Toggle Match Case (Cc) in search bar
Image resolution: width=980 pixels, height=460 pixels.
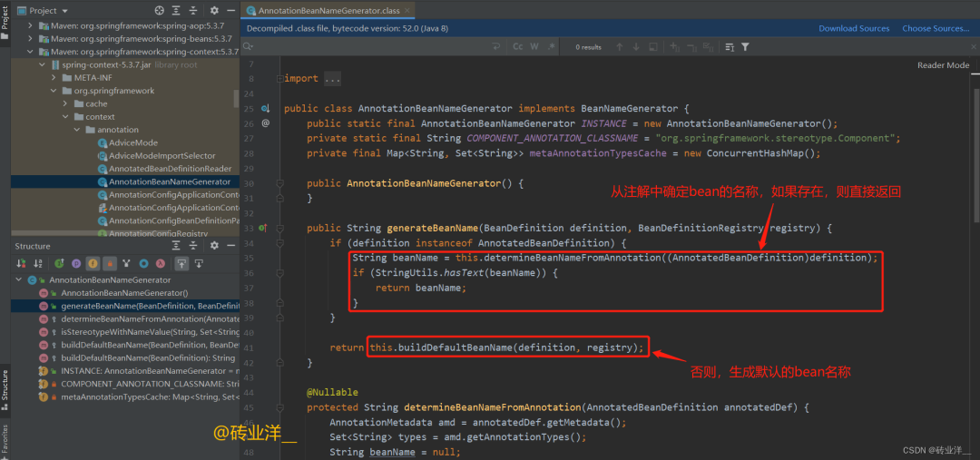[518, 46]
